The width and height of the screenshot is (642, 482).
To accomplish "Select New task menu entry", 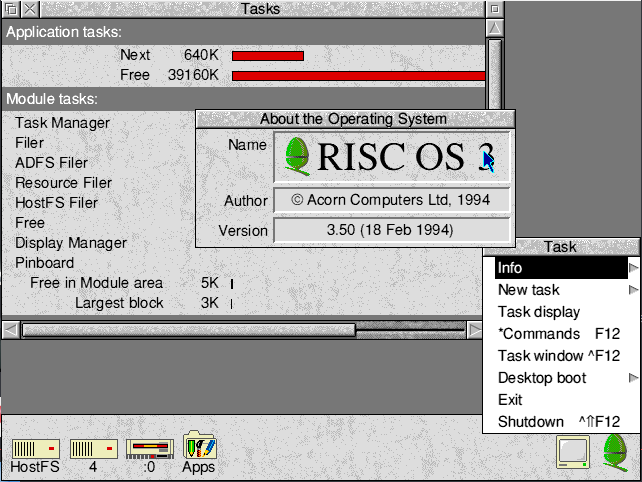I will coord(561,290).
